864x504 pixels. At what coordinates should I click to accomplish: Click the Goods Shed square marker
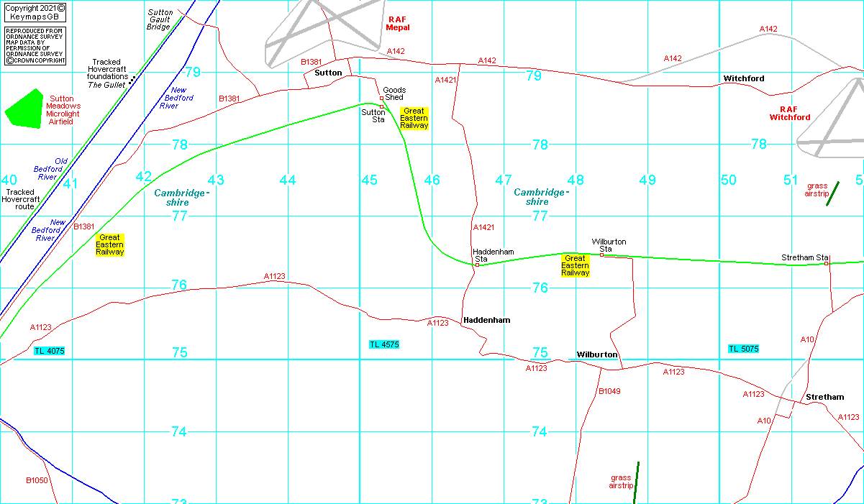coord(381,98)
